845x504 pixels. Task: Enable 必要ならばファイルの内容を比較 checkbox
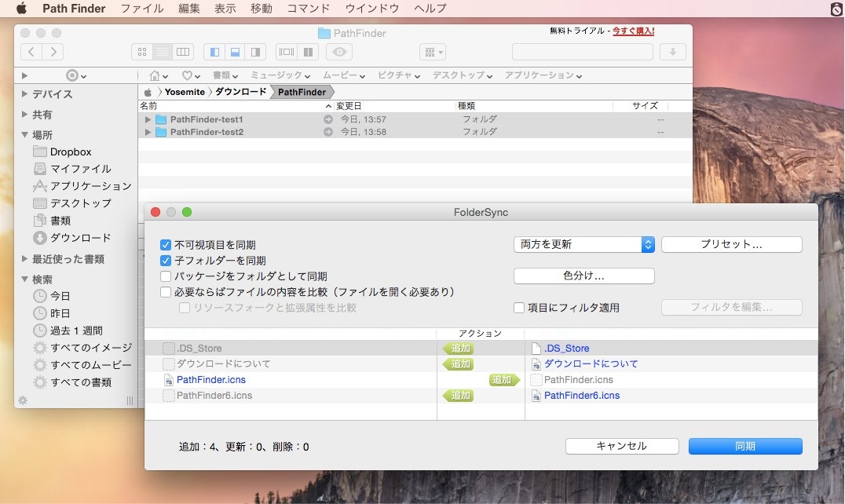coord(166,292)
